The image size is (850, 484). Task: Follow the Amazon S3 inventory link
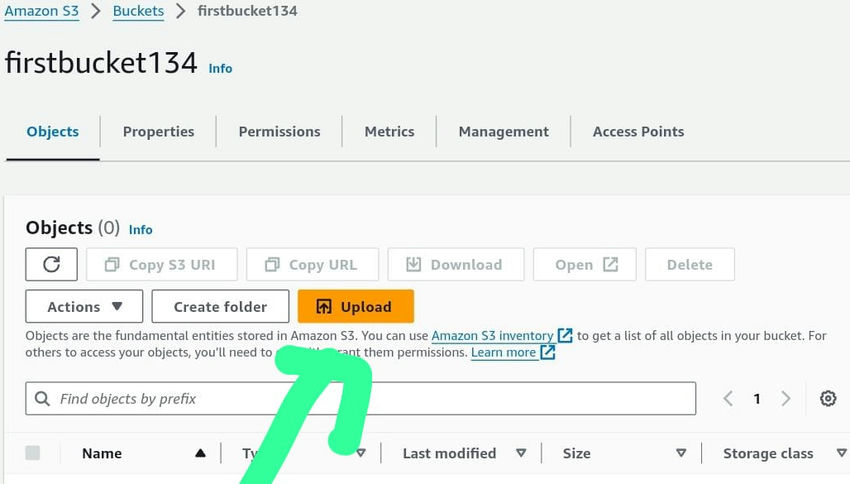[492, 335]
